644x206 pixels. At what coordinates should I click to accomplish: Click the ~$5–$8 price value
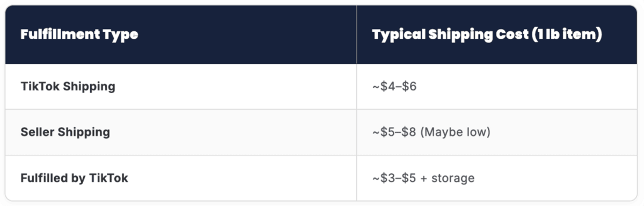click(x=394, y=132)
